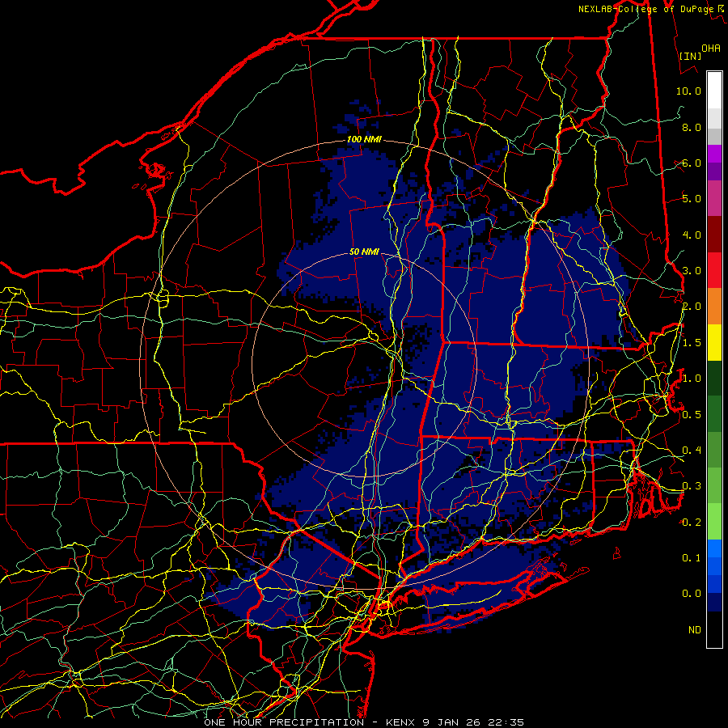Click the OHA product code label

[x=711, y=49]
